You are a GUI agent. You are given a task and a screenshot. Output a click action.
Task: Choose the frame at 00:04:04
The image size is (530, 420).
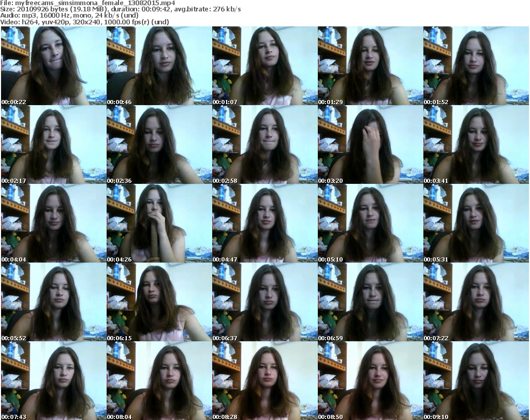[x=53, y=224]
